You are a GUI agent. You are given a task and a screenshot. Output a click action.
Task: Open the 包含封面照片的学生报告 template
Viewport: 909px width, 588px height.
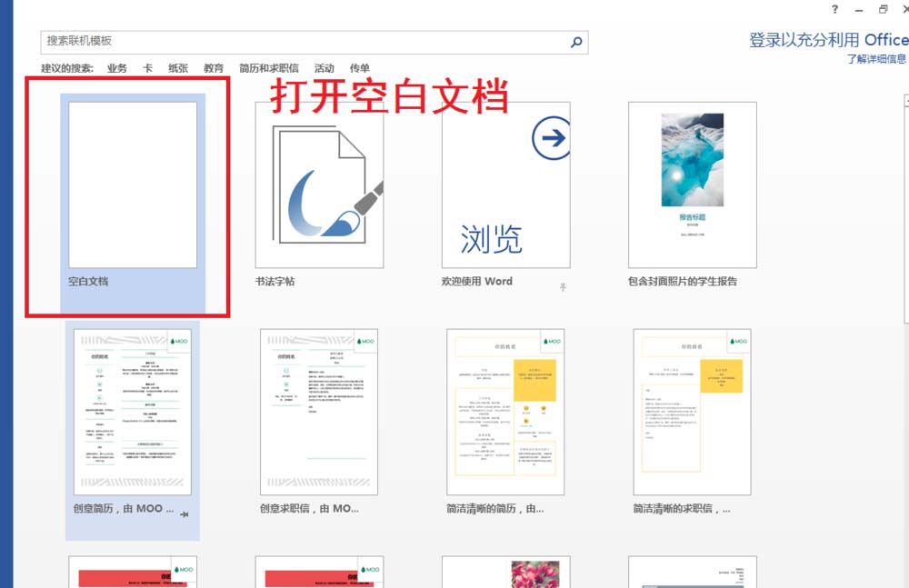coord(693,182)
